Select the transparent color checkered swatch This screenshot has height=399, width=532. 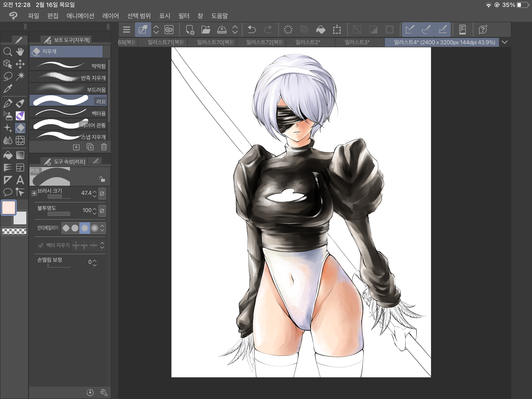[x=14, y=231]
